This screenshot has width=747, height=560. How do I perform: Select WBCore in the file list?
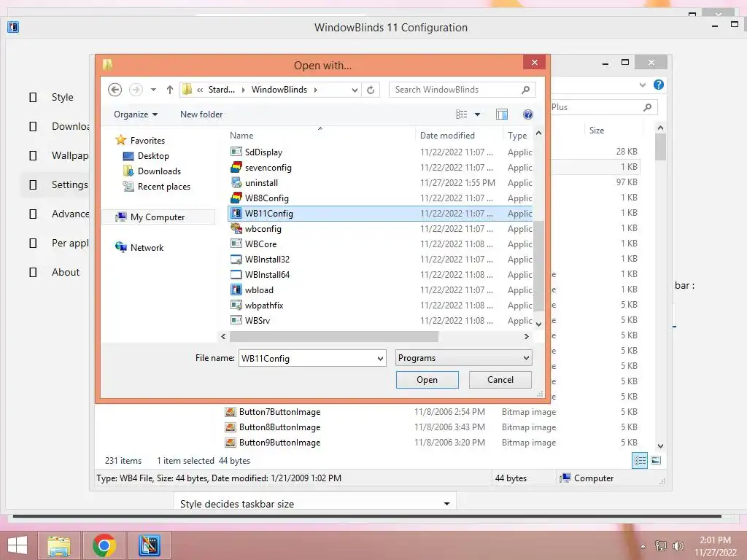click(x=380, y=244)
